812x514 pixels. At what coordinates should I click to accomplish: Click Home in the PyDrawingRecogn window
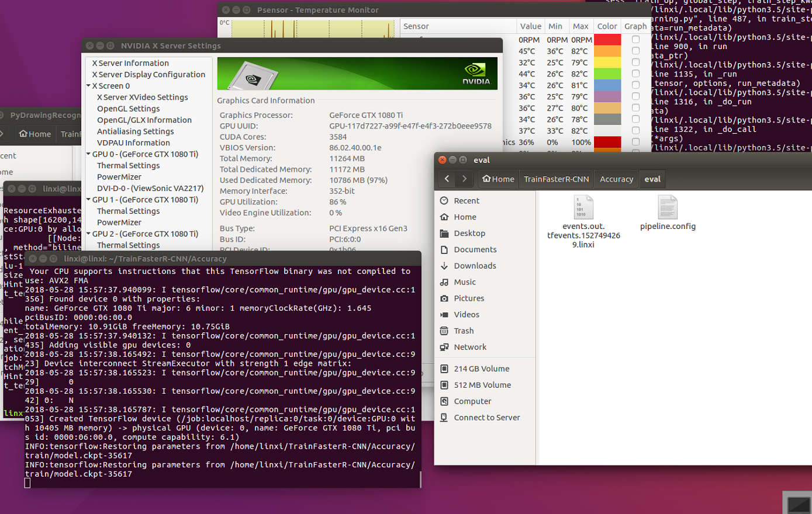(35, 134)
